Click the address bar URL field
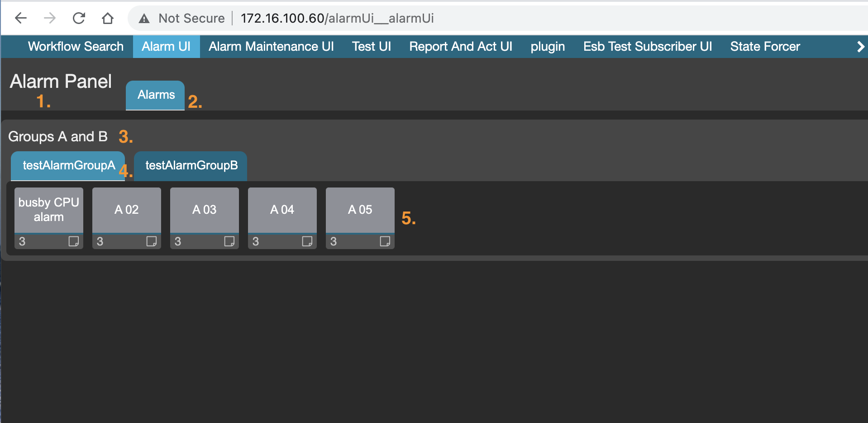 (498, 18)
